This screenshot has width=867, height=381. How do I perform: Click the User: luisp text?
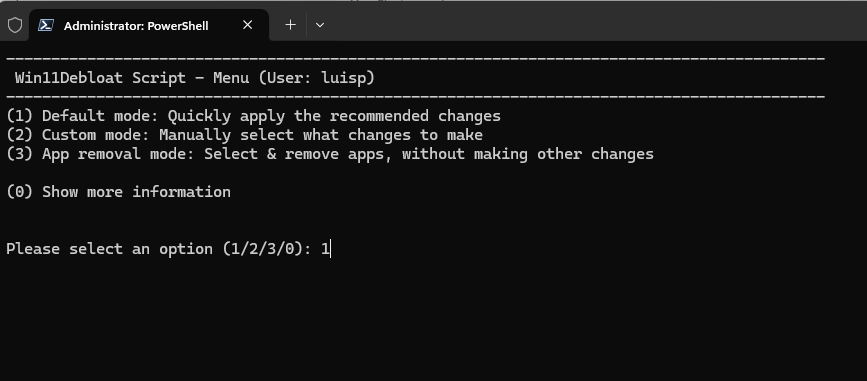(316, 78)
